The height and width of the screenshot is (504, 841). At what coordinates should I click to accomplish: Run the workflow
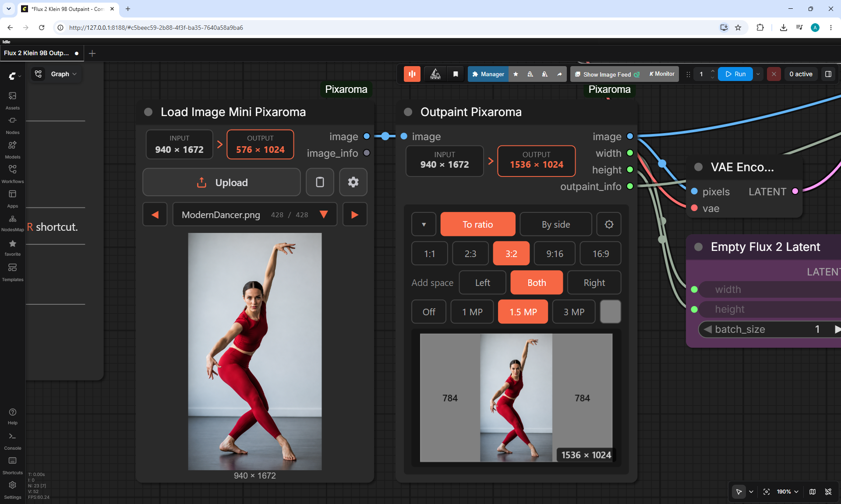coord(735,74)
